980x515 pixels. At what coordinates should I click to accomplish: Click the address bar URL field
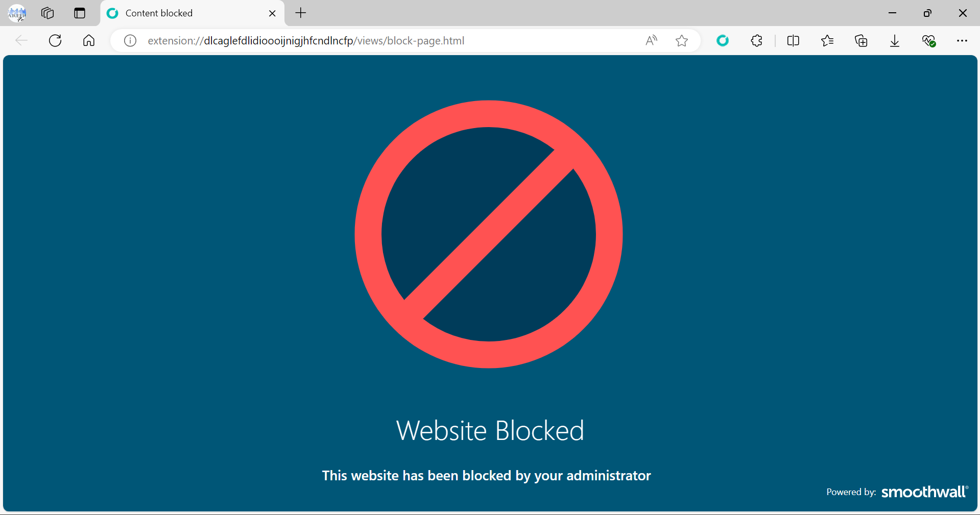click(388, 40)
